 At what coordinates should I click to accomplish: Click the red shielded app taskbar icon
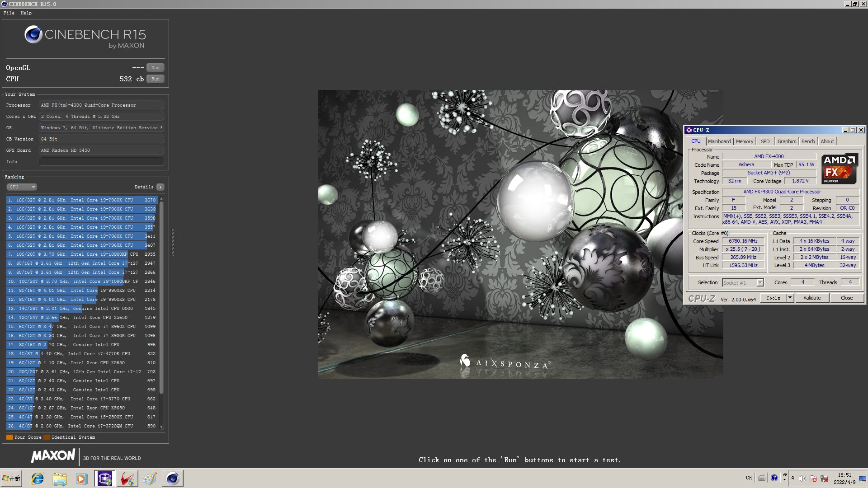(x=127, y=479)
